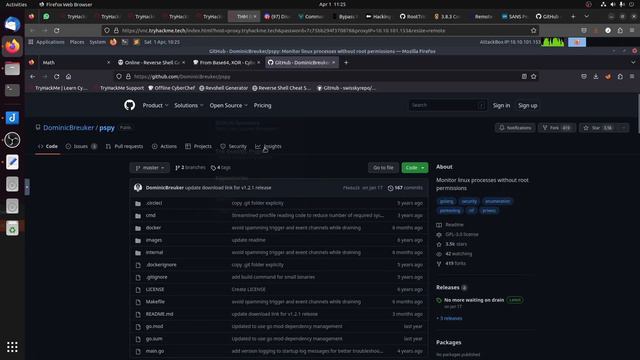The width and height of the screenshot is (640, 360).
Task: Click the + 3 releases link
Action: (x=449, y=318)
